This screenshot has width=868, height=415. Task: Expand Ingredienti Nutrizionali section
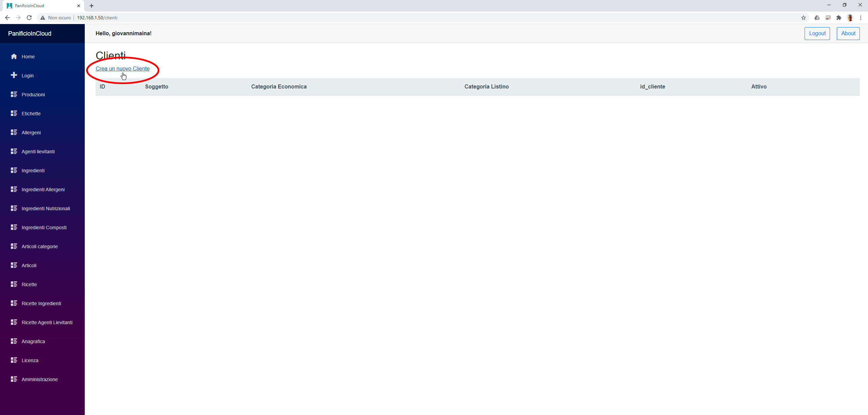[x=45, y=209]
